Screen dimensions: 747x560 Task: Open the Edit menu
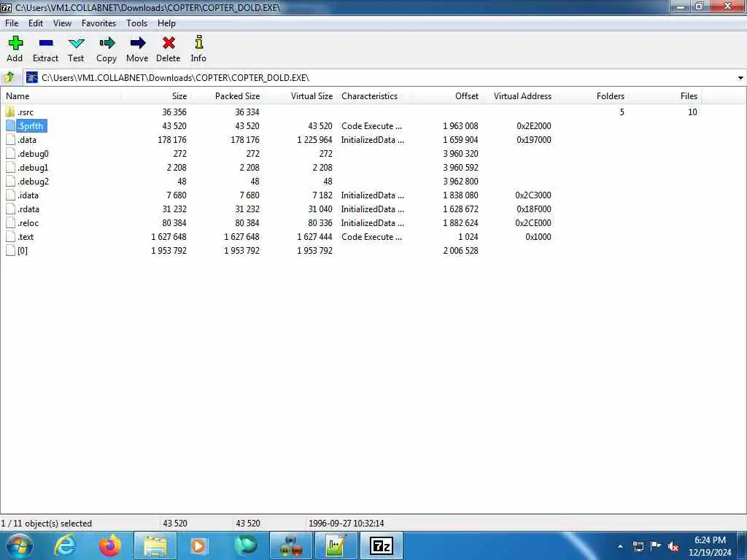[36, 23]
